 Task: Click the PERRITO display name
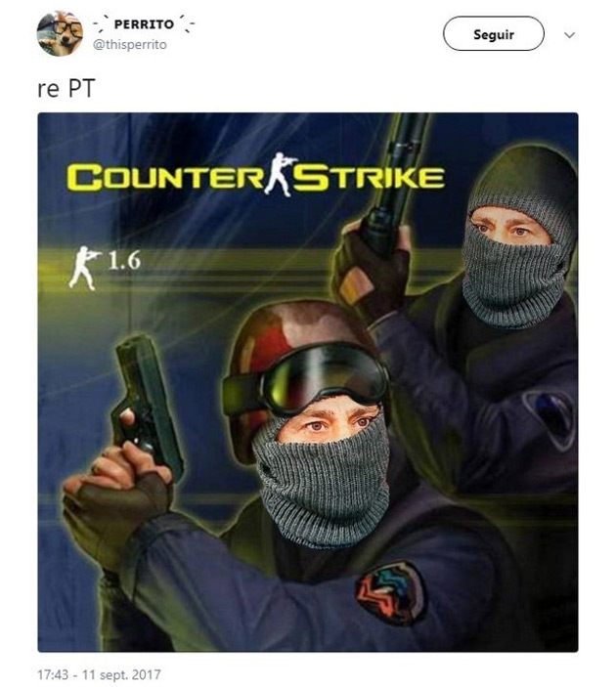coord(144,24)
